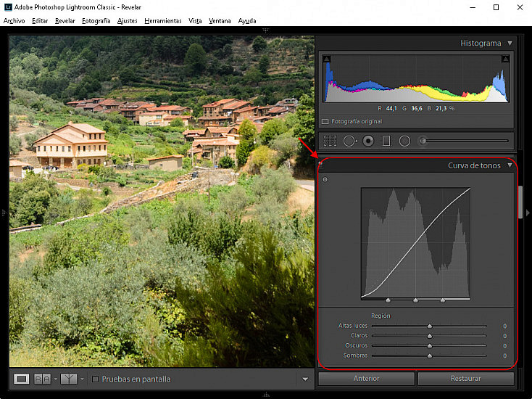532x399 pixels.
Task: Click the Altas luces slider handle
Action: (430, 326)
